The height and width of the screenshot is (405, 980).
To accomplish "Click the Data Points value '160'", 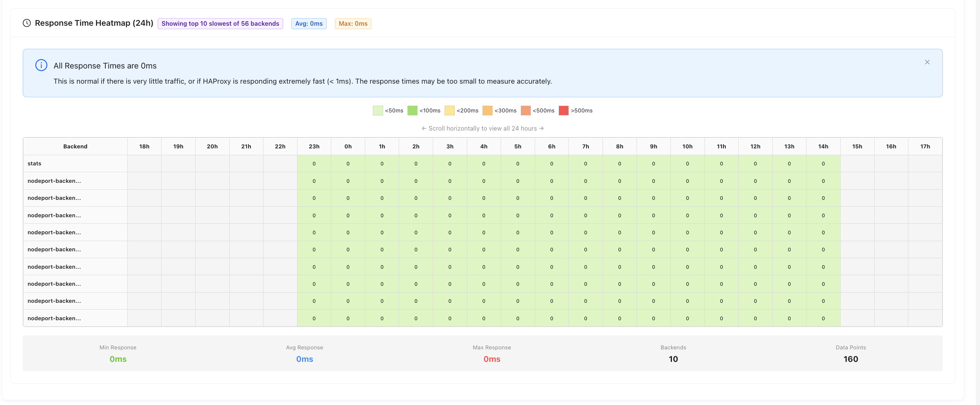I will click(x=851, y=359).
